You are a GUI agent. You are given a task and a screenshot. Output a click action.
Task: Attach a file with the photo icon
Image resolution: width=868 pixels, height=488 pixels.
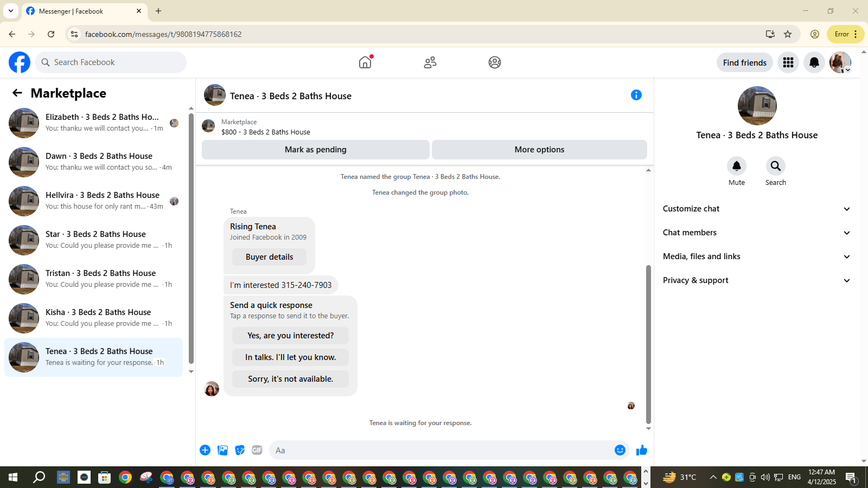coord(222,450)
